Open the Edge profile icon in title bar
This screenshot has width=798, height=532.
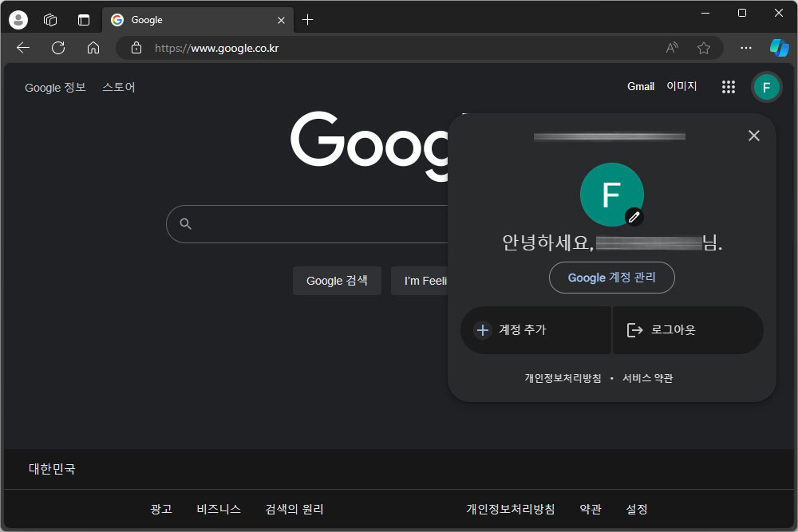coord(18,20)
